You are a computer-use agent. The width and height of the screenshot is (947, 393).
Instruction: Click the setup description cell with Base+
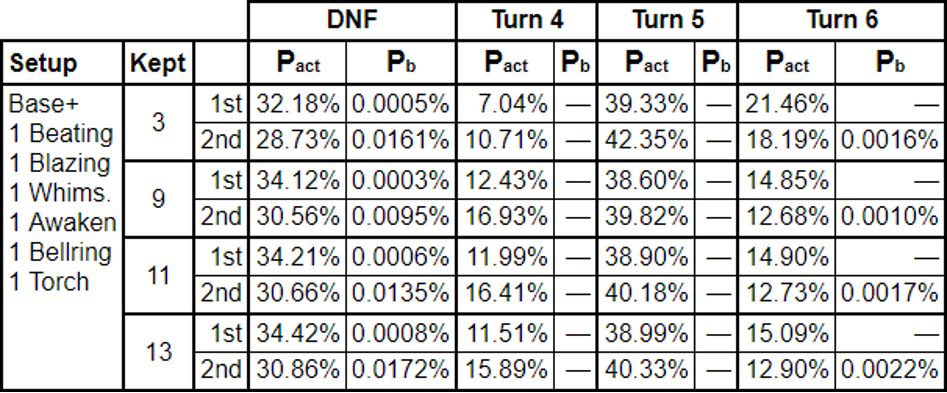click(x=63, y=237)
